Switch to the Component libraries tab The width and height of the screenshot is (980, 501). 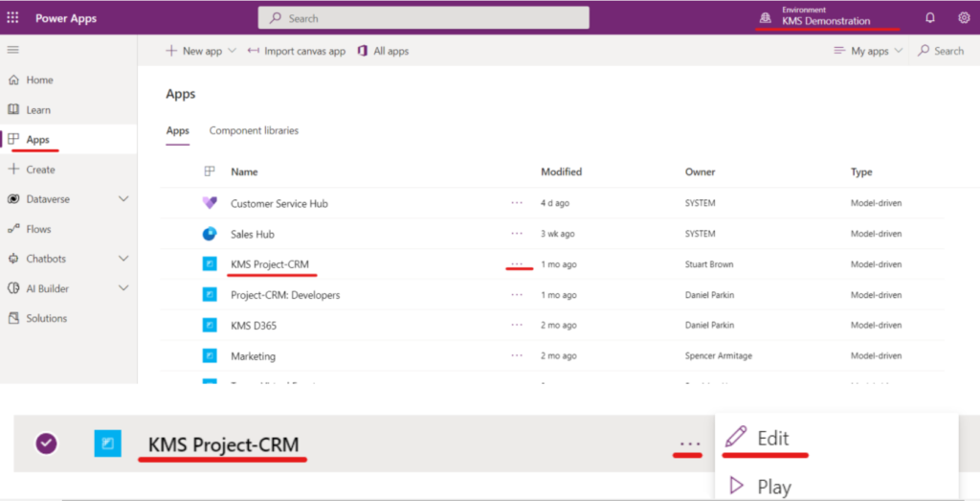click(x=254, y=130)
